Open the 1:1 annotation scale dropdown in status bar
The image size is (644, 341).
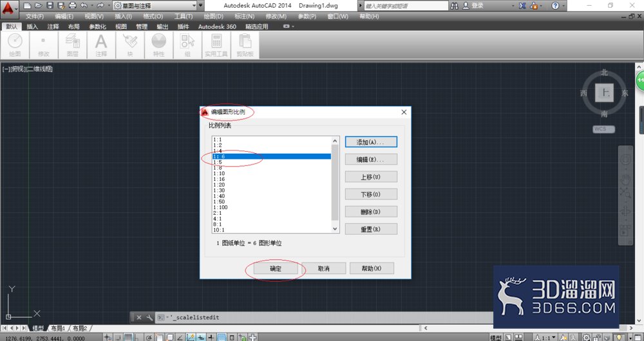point(545,338)
